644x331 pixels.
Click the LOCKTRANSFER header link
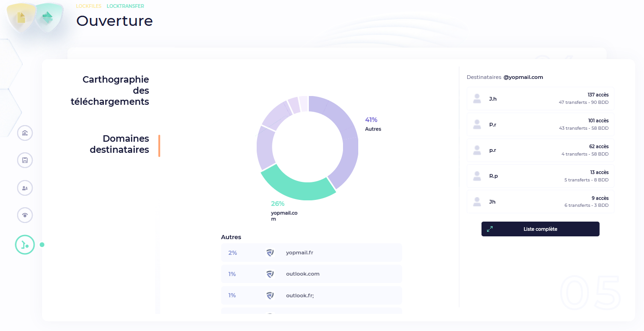[125, 6]
